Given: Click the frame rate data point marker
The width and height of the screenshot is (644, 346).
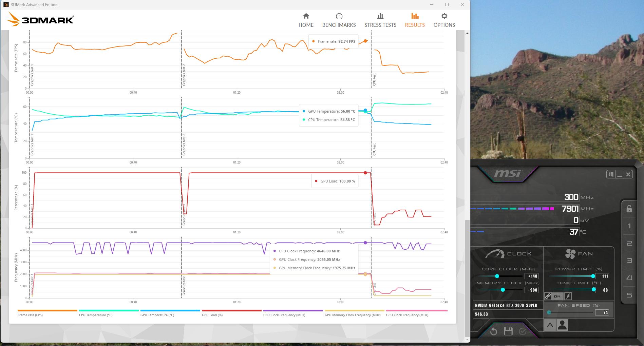Looking at the screenshot, I should tap(365, 41).
